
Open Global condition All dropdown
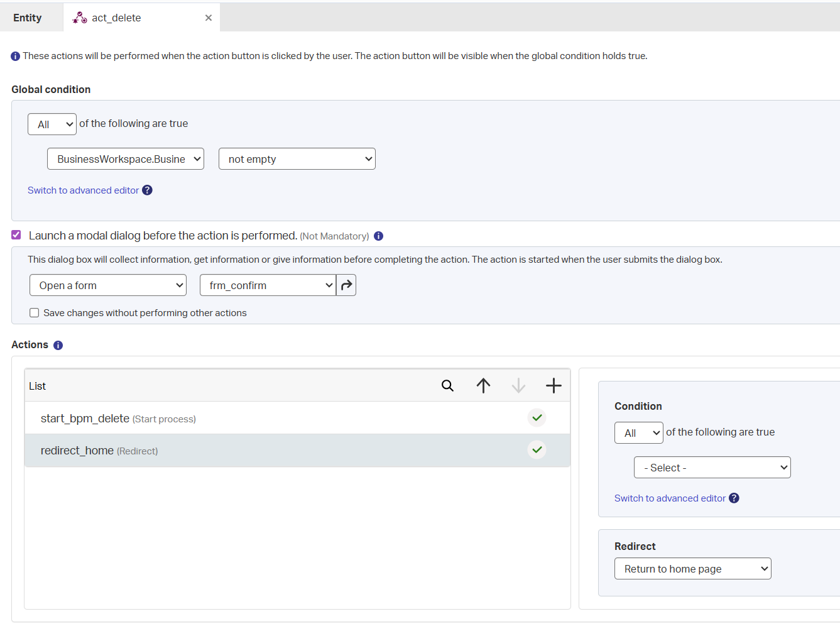click(52, 124)
